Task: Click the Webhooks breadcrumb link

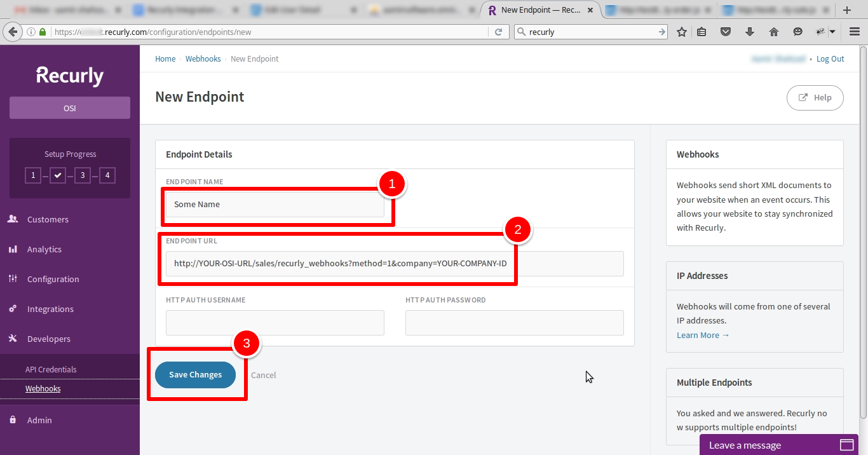Action: click(203, 58)
